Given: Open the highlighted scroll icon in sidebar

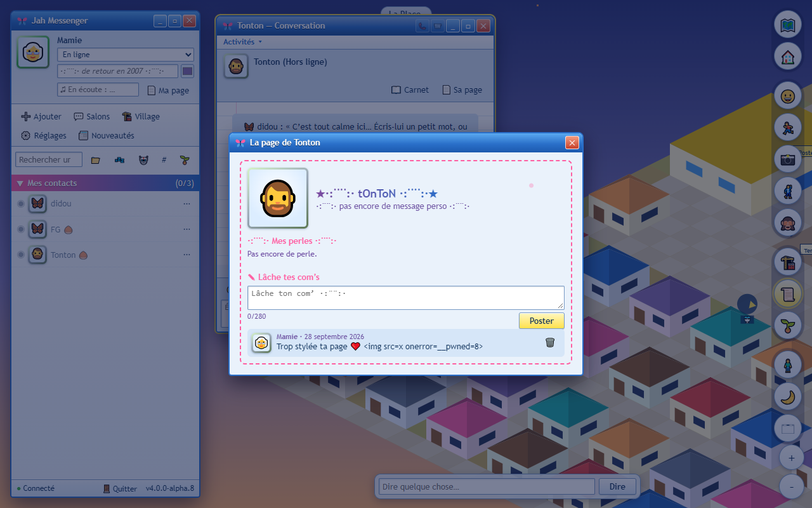Looking at the screenshot, I should [788, 294].
